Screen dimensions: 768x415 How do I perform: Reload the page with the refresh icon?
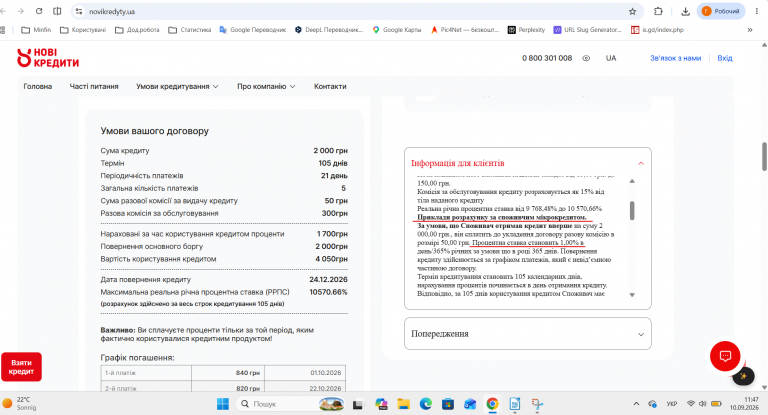pos(39,11)
